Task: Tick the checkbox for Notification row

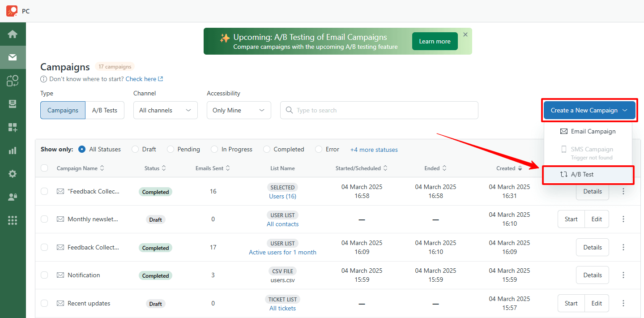Action: (x=44, y=275)
